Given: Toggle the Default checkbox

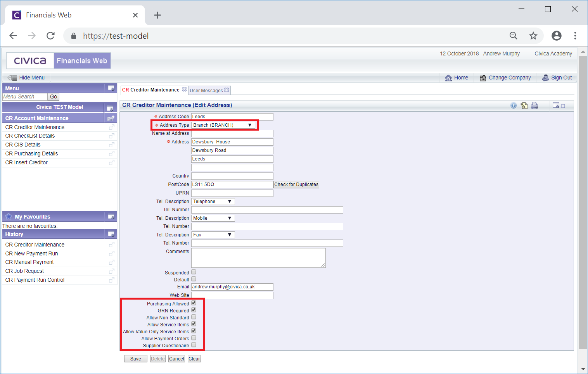Looking at the screenshot, I should [x=194, y=279].
